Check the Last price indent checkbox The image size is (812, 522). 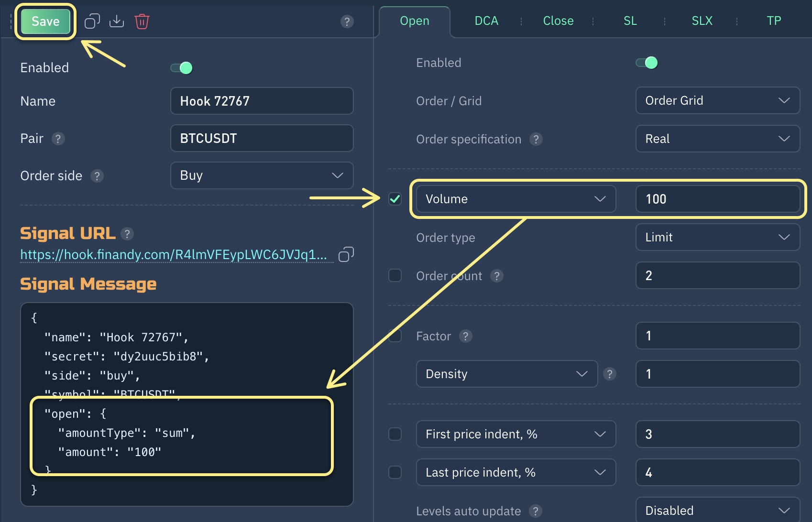[395, 472]
